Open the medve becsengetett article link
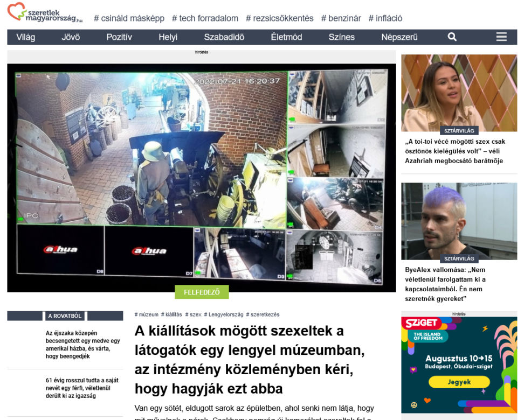The image size is (524, 420). [82, 345]
